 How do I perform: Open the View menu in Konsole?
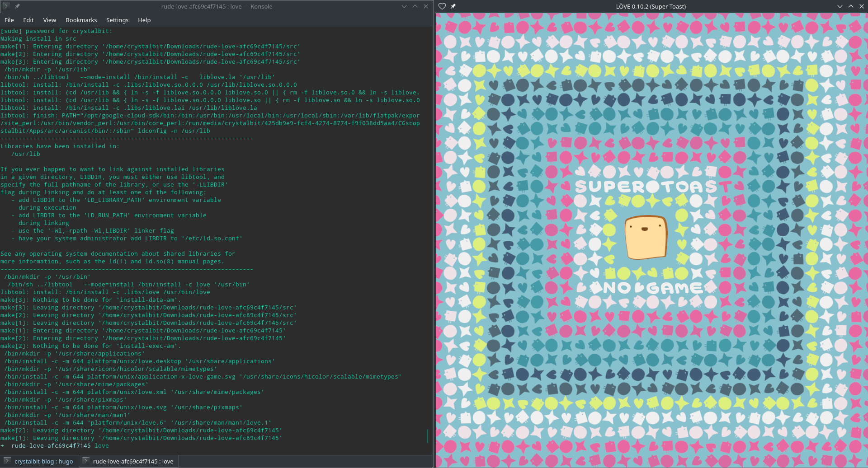50,20
